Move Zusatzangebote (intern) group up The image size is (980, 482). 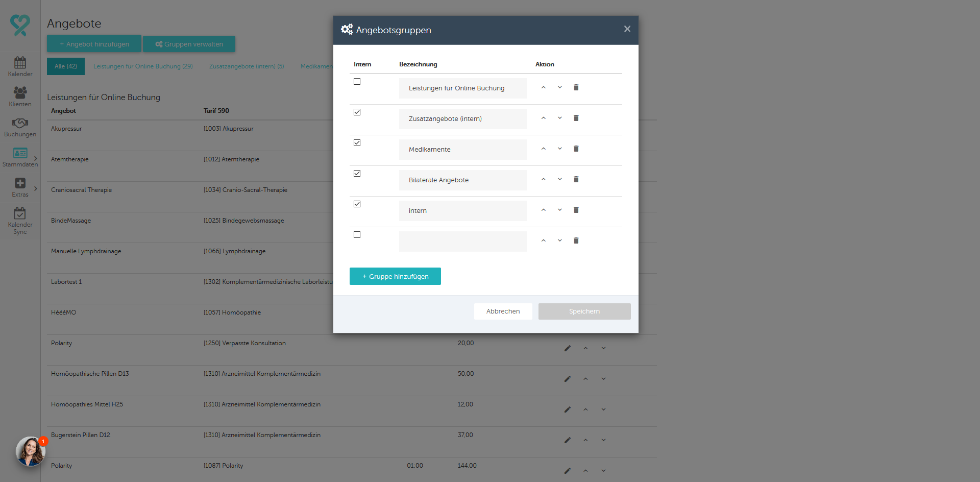[543, 118]
